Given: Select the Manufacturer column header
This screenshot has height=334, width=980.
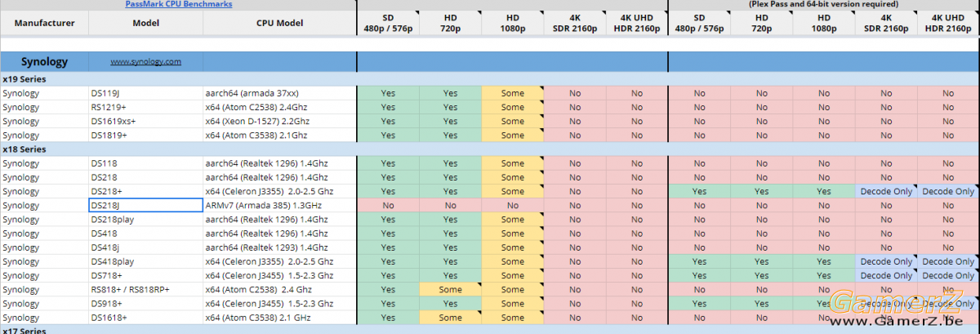Looking at the screenshot, I should coord(44,23).
